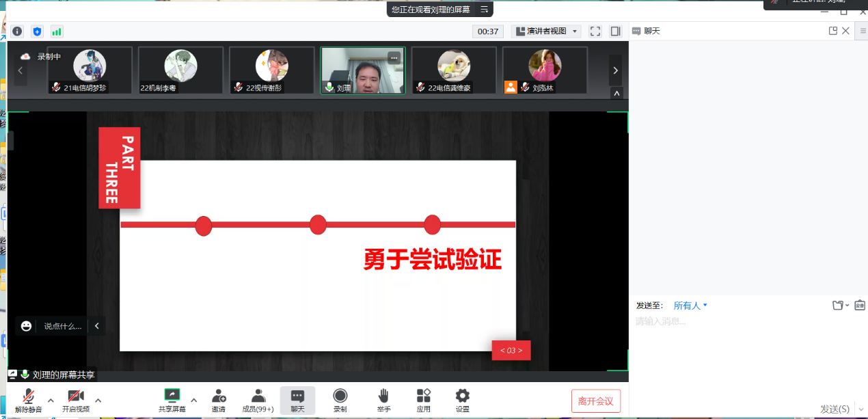868x419 pixels.
Task: Start 录制 recording from toolbar
Action: (x=340, y=400)
